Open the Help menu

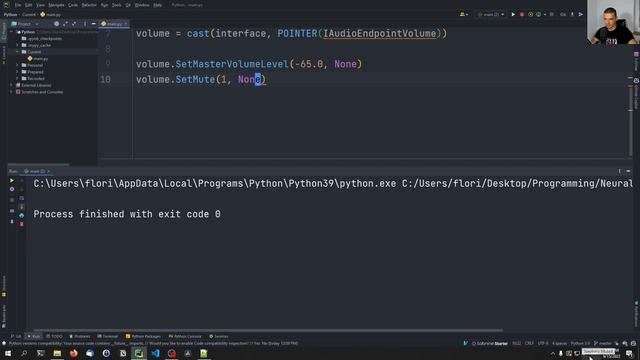158,5
